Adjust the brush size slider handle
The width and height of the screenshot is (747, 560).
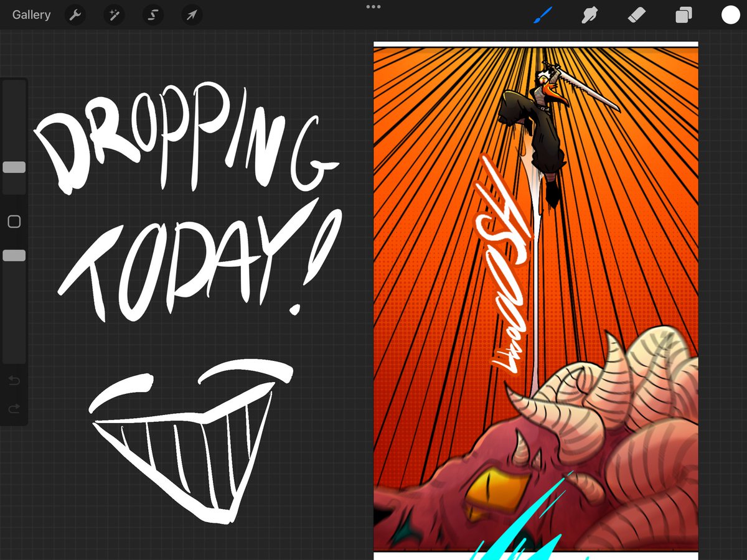(14, 167)
